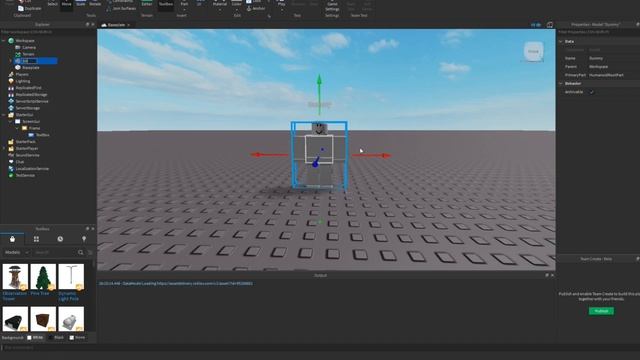This screenshot has width=640, height=360.
Task: Collapse the StarterGui tree node
Action: point(4,115)
